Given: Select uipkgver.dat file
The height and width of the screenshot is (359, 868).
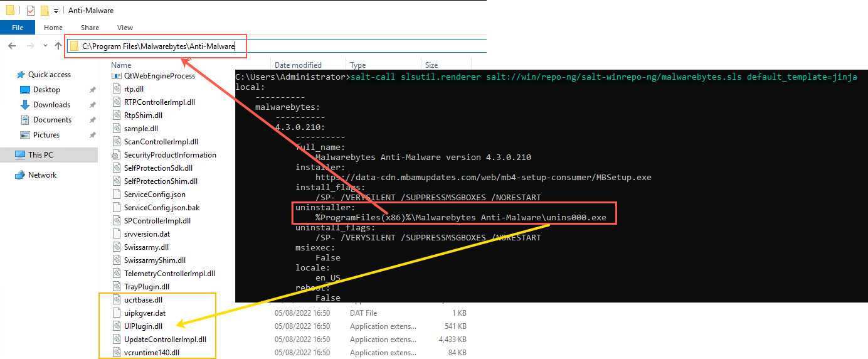Looking at the screenshot, I should coord(144,313).
